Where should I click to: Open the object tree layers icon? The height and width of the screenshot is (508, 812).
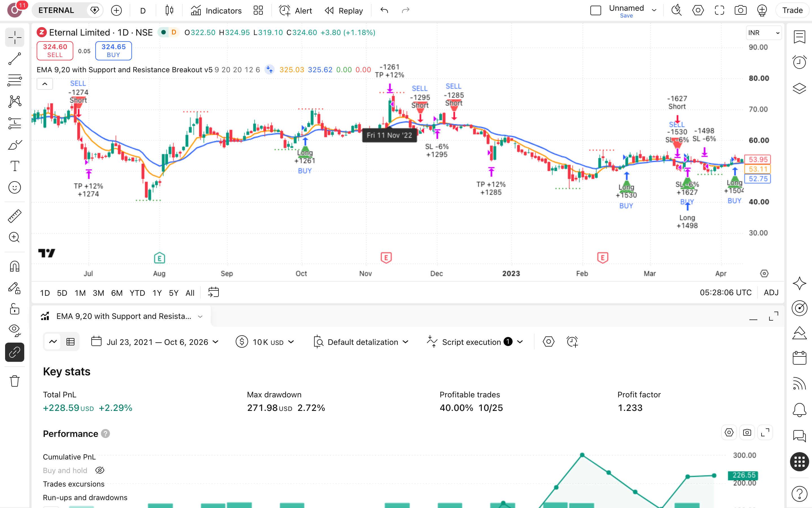[x=800, y=88]
